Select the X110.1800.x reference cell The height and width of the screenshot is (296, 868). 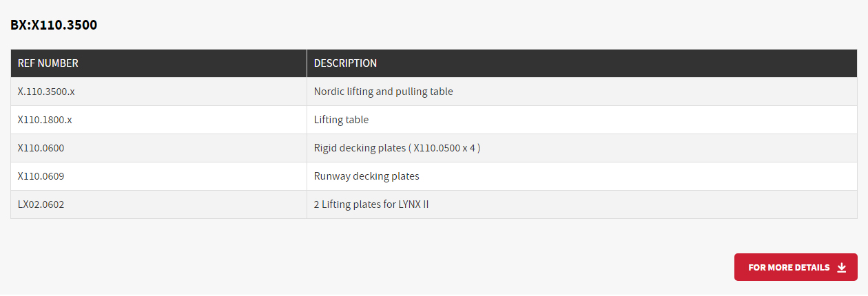pos(45,120)
